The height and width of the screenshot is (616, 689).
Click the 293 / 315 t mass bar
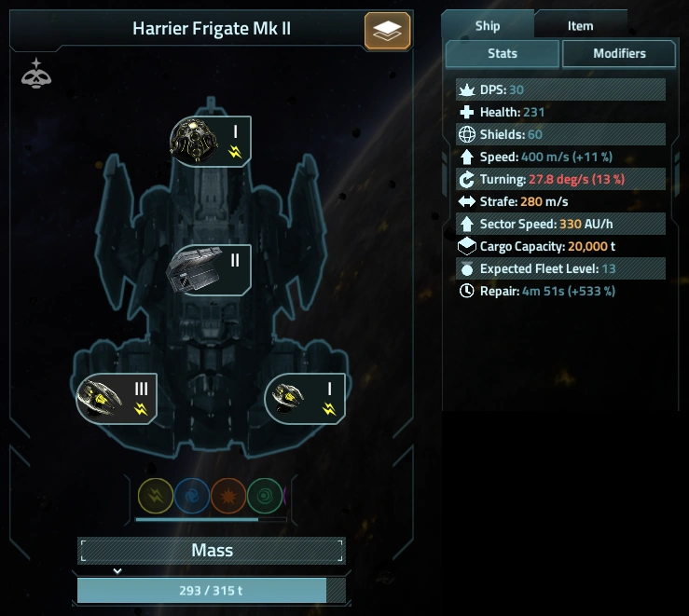pos(212,591)
